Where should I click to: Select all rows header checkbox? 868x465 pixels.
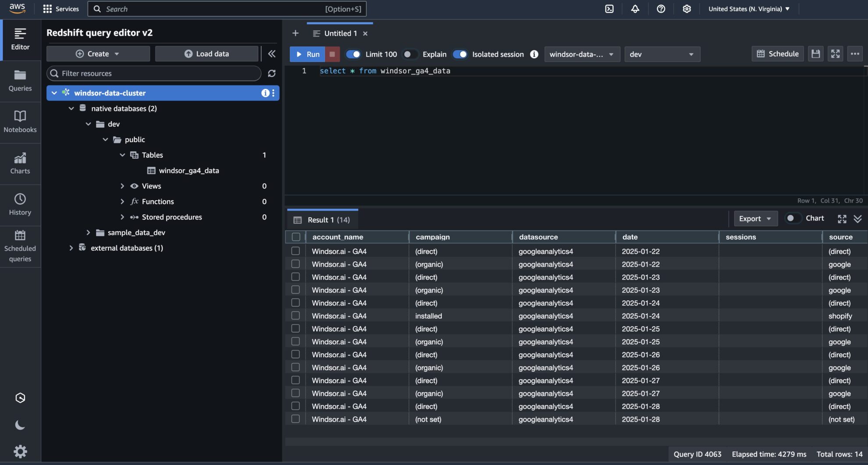296,237
